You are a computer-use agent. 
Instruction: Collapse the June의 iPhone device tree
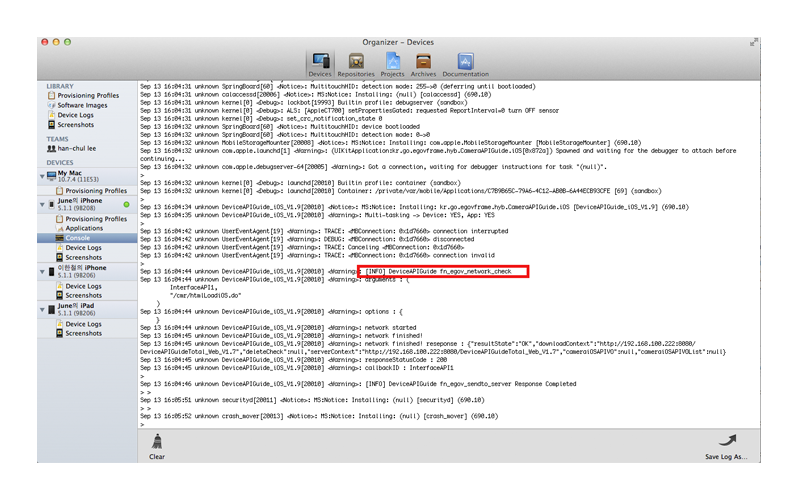(42, 205)
